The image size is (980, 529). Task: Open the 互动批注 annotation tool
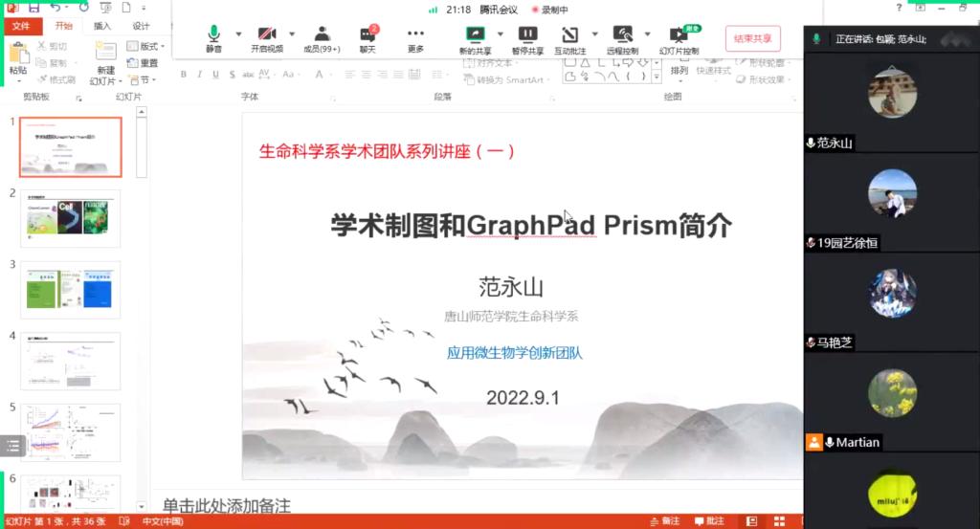[x=569, y=36]
